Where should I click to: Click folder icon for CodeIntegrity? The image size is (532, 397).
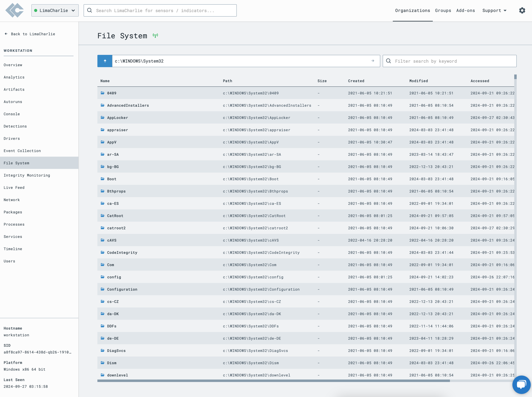point(102,252)
